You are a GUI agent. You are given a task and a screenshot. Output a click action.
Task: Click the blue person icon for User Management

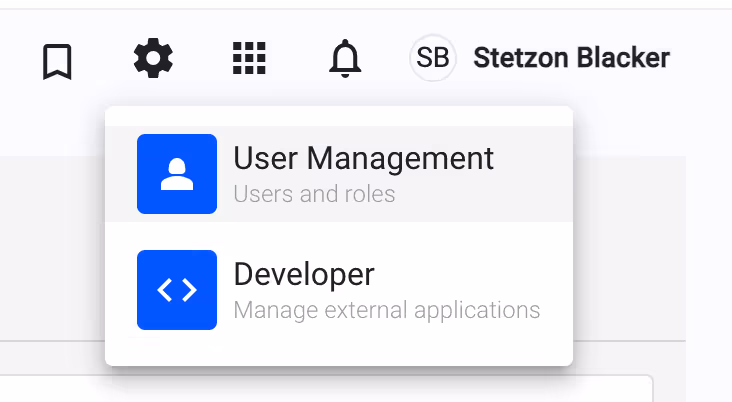(177, 174)
